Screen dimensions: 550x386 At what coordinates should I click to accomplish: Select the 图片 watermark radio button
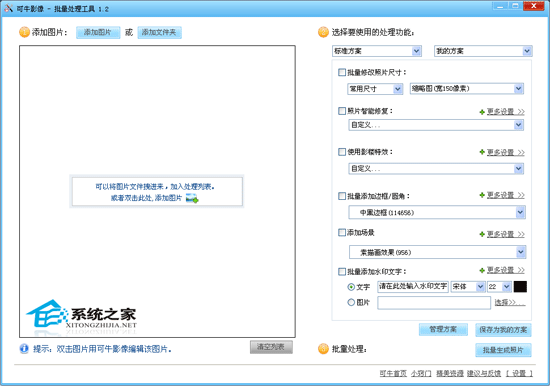351,302
